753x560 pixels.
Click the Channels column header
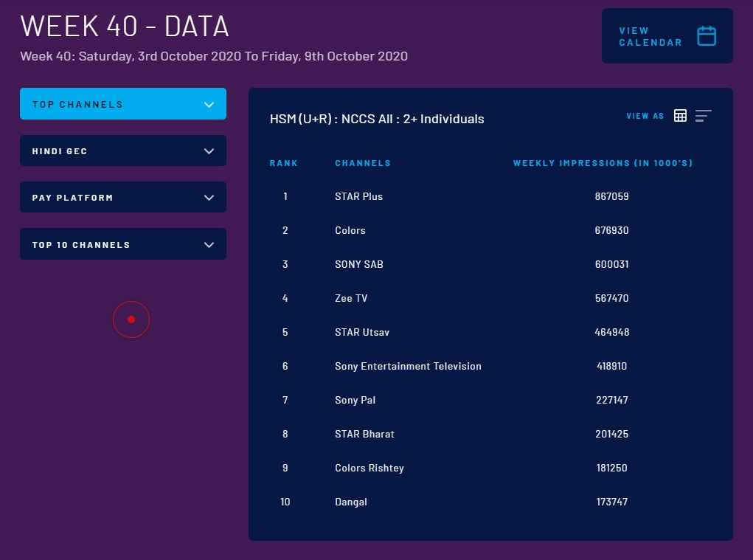point(363,163)
